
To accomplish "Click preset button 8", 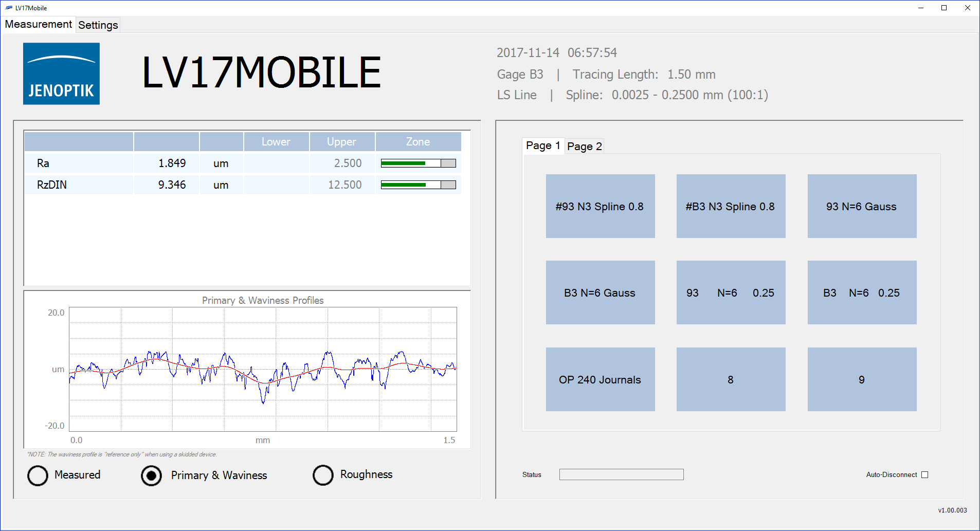I will tap(731, 379).
